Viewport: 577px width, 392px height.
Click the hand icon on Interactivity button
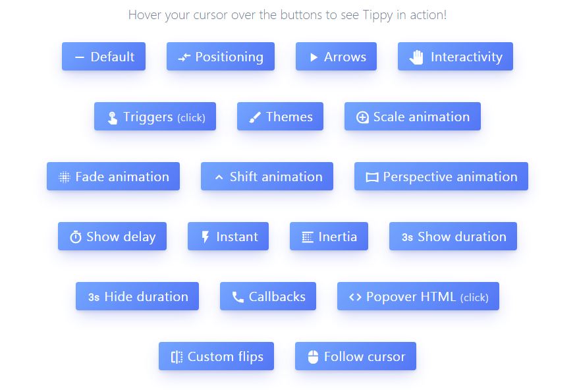416,57
